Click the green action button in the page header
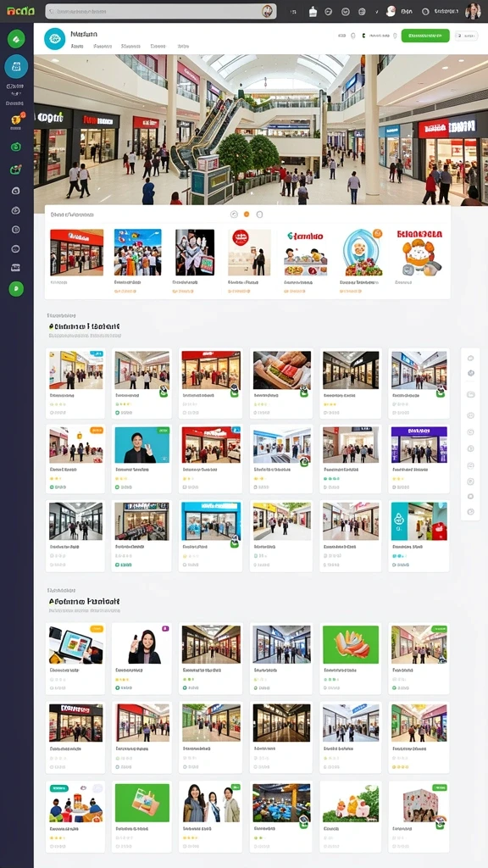The image size is (488, 868). pyautogui.click(x=425, y=36)
